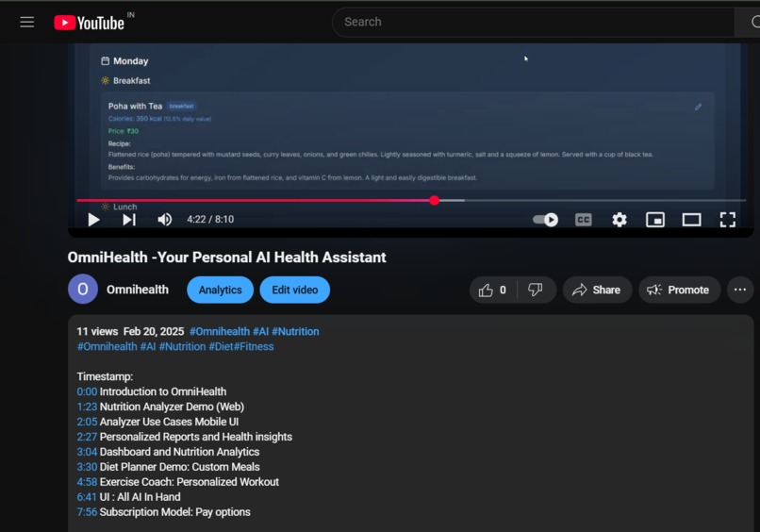Open the hamburger guide menu
The height and width of the screenshot is (532, 760).
tap(27, 23)
